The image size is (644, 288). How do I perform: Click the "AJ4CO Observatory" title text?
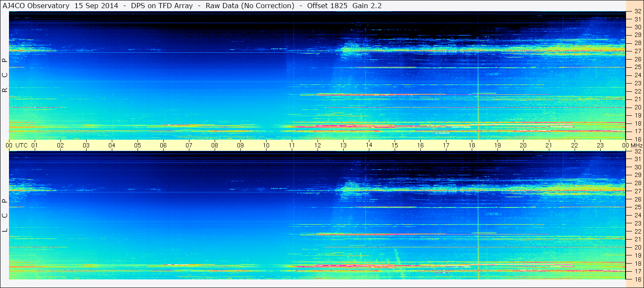pos(36,6)
